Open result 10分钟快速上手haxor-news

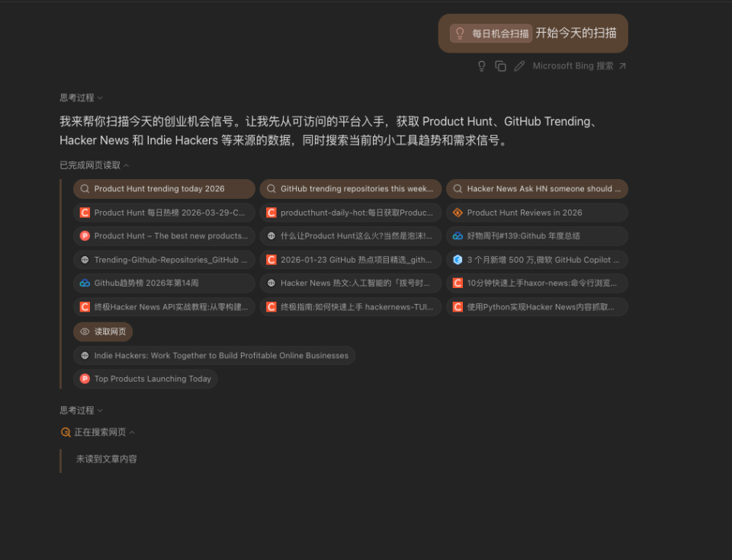point(537,283)
